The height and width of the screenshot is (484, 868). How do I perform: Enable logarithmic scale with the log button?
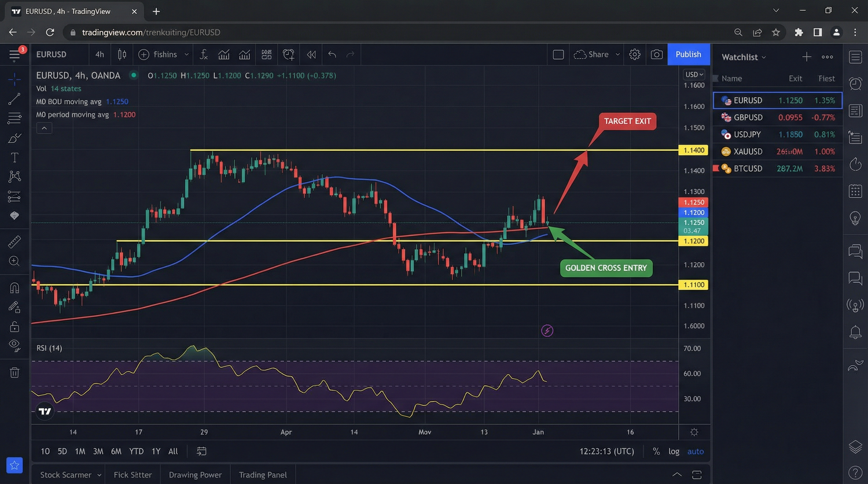674,451
